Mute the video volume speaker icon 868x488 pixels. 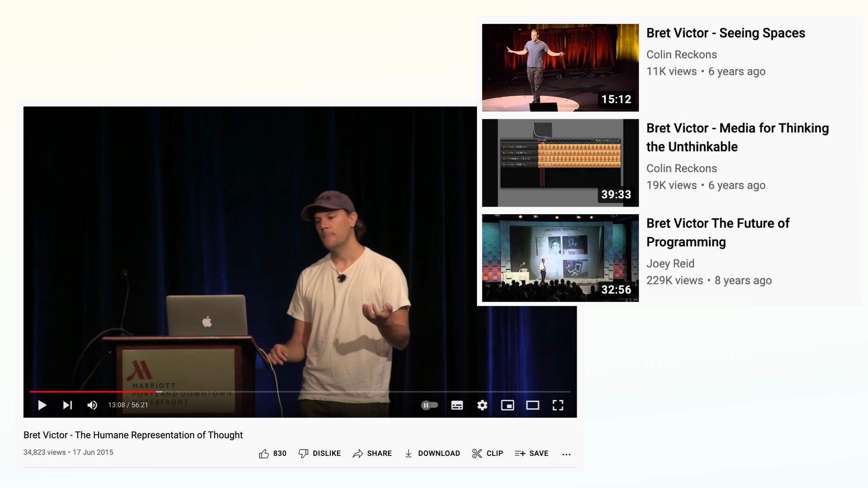[92, 405]
